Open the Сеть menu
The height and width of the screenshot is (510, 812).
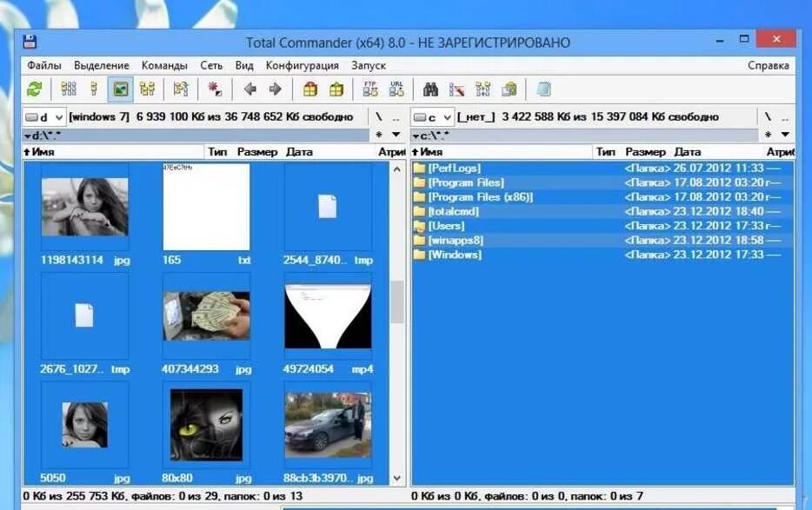pos(211,65)
